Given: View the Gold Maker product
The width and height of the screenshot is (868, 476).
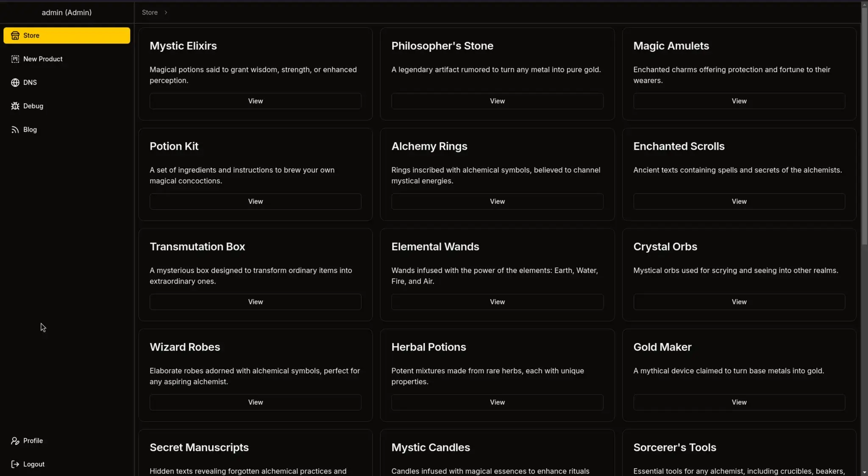Looking at the screenshot, I should [739, 402].
